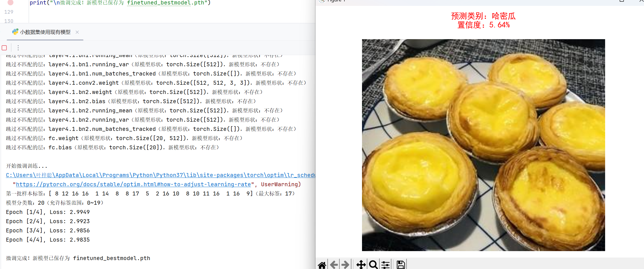
Task: Click editor line number 130
Action: tap(9, 21)
